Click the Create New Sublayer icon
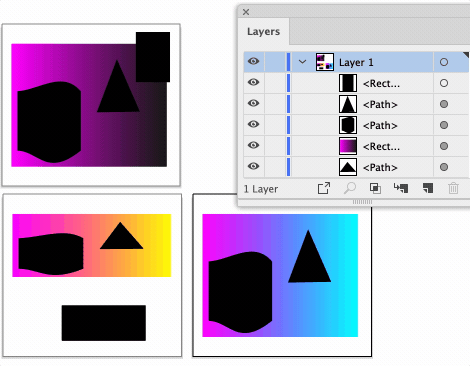This screenshot has height=366, width=470. (x=401, y=188)
